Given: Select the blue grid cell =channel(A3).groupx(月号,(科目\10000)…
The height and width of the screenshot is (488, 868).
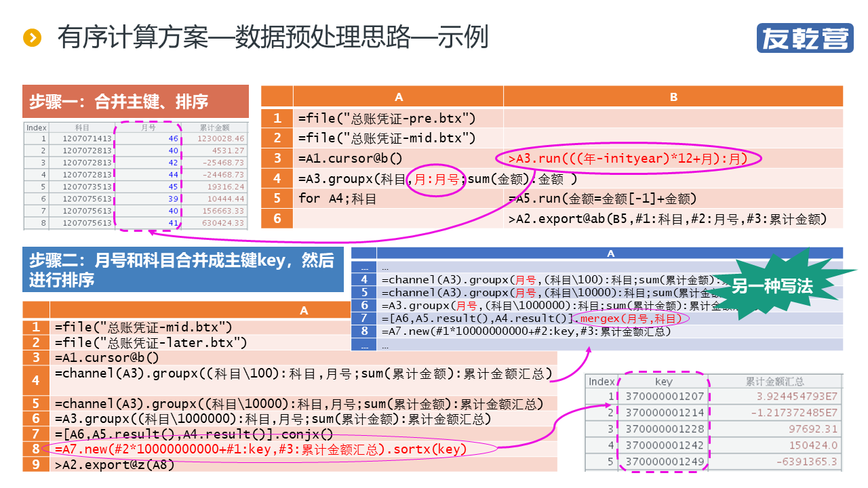Looking at the screenshot, I should click(610, 292).
